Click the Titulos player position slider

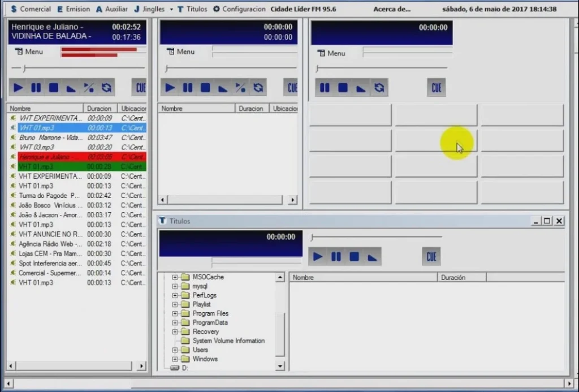click(377, 237)
